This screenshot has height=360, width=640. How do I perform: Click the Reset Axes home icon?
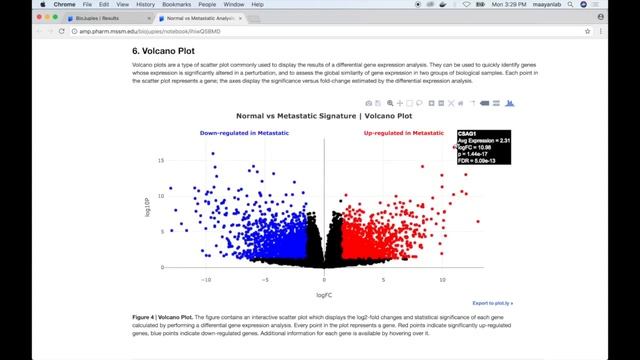pos(461,103)
